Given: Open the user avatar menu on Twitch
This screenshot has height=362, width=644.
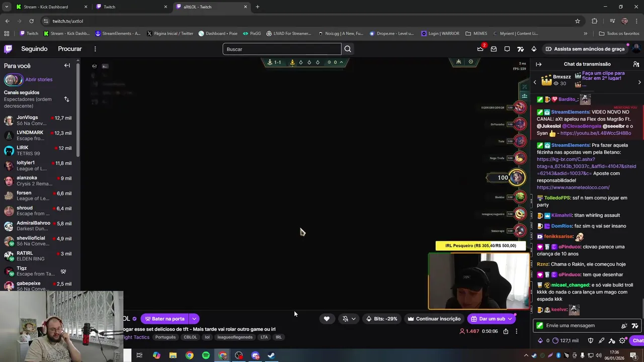Looking at the screenshot, I should 636,49.
